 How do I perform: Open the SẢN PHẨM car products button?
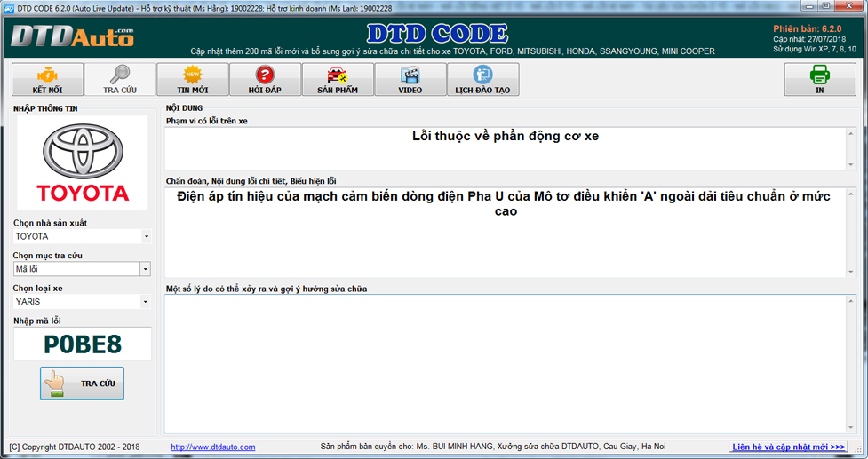tap(338, 80)
